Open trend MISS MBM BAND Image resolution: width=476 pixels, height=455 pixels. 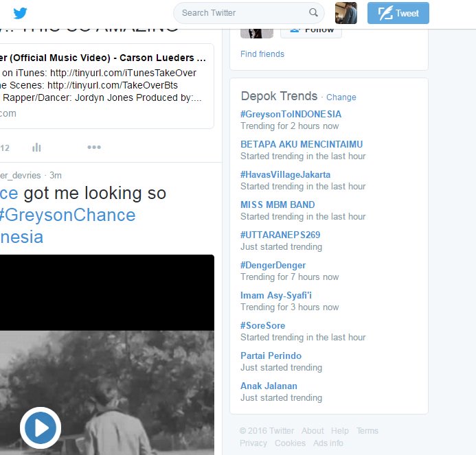[x=277, y=205]
